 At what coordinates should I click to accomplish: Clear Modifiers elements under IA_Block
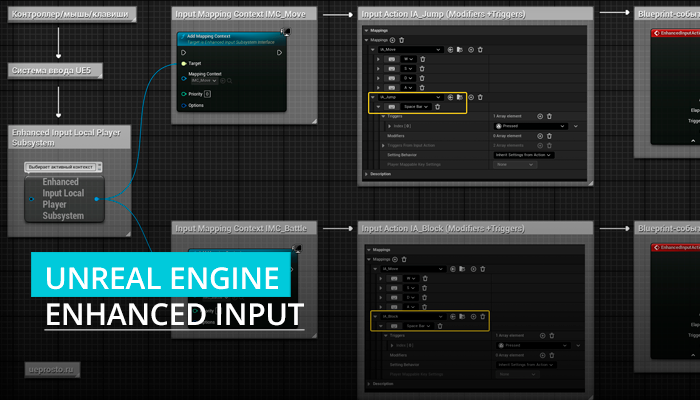(x=552, y=355)
